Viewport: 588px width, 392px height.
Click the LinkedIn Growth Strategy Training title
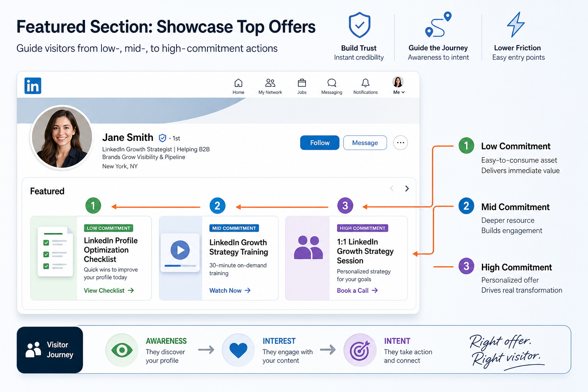click(x=238, y=247)
